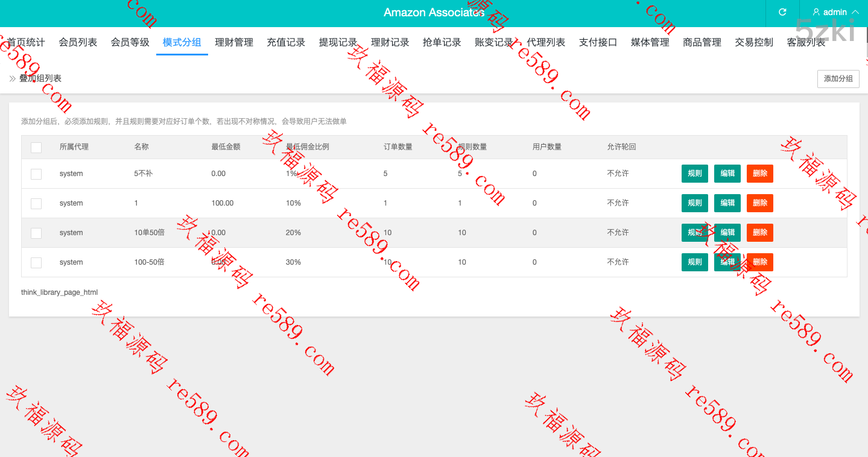
Task: Click the admin user icon
Action: (816, 12)
